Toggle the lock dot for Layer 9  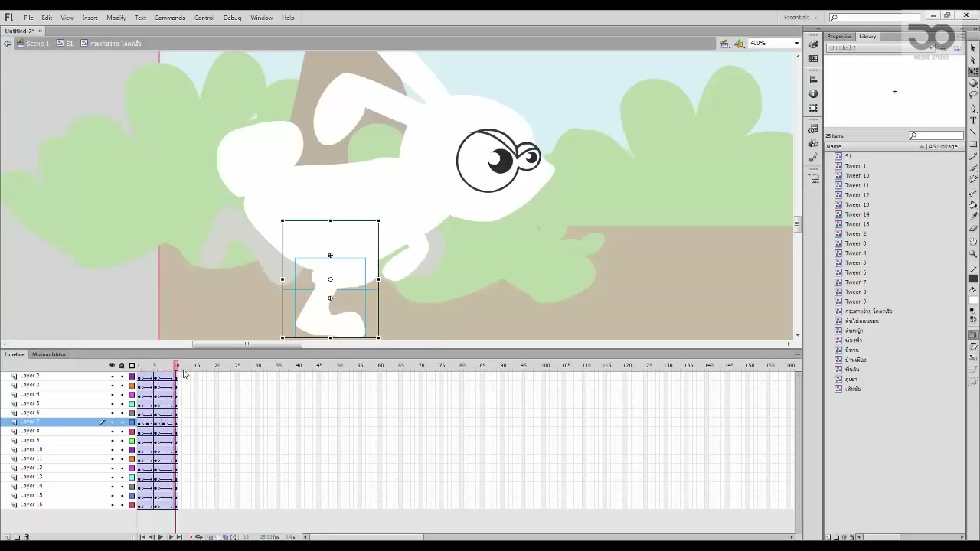(121, 440)
